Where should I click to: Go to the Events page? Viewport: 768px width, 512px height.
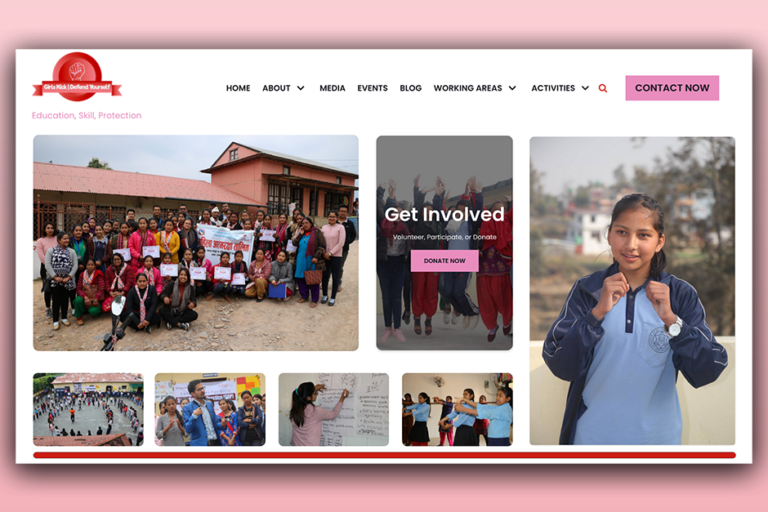pos(372,88)
